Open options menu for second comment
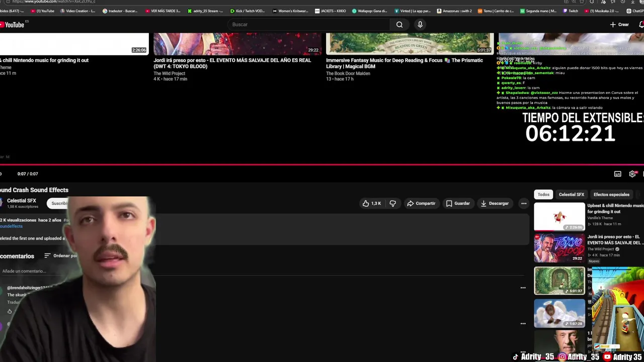The width and height of the screenshot is (644, 362). click(x=523, y=324)
